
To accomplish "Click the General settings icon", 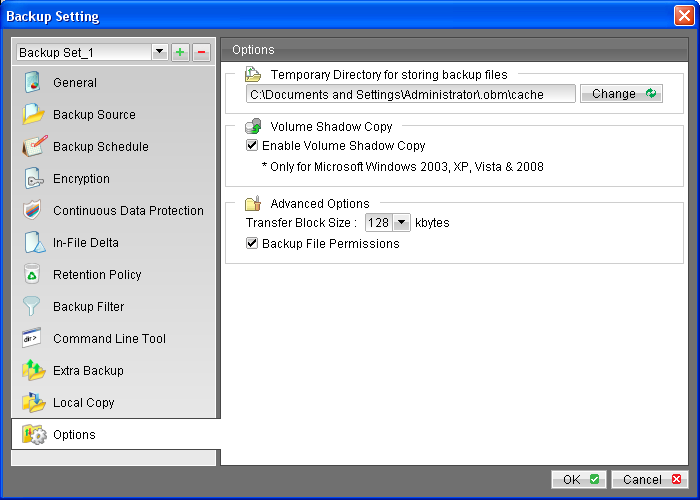I will [x=33, y=83].
